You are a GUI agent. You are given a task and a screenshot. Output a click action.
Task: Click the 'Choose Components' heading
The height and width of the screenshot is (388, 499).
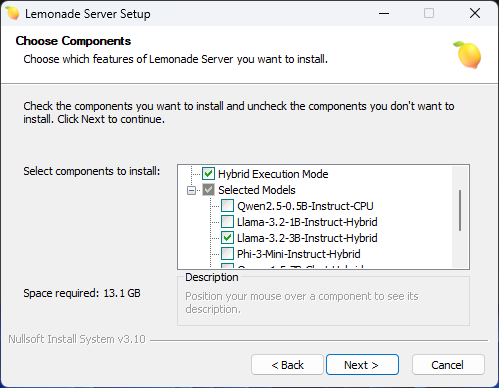[73, 41]
